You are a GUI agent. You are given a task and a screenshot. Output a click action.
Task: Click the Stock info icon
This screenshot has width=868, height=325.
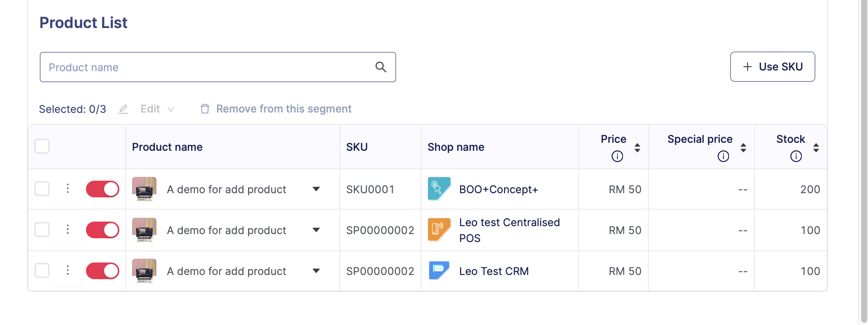click(796, 156)
